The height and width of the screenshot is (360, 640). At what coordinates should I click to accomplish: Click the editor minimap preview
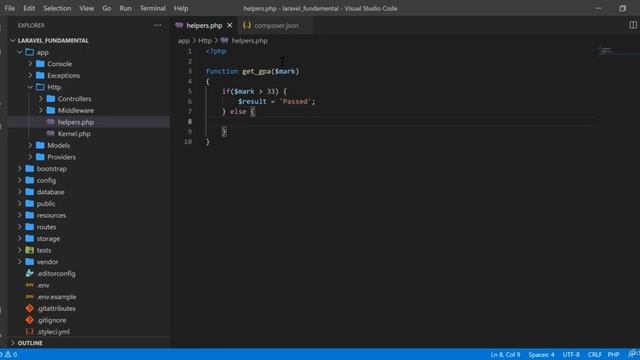606,51
